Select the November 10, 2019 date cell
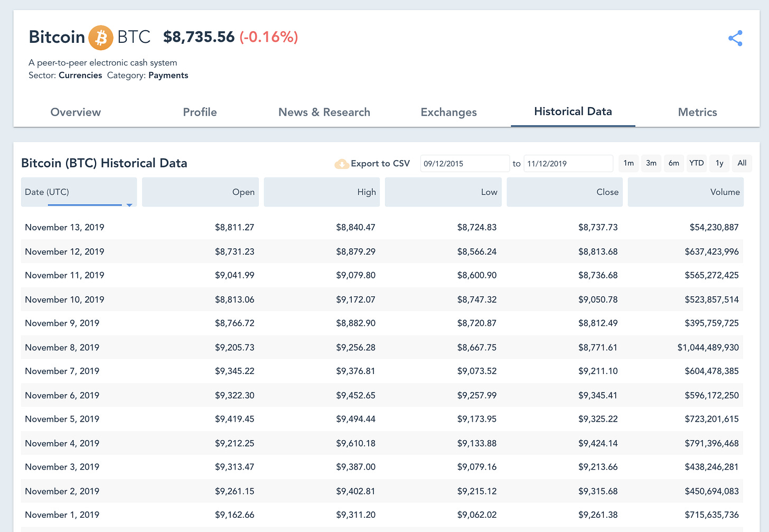This screenshot has height=532, width=769. click(x=64, y=300)
